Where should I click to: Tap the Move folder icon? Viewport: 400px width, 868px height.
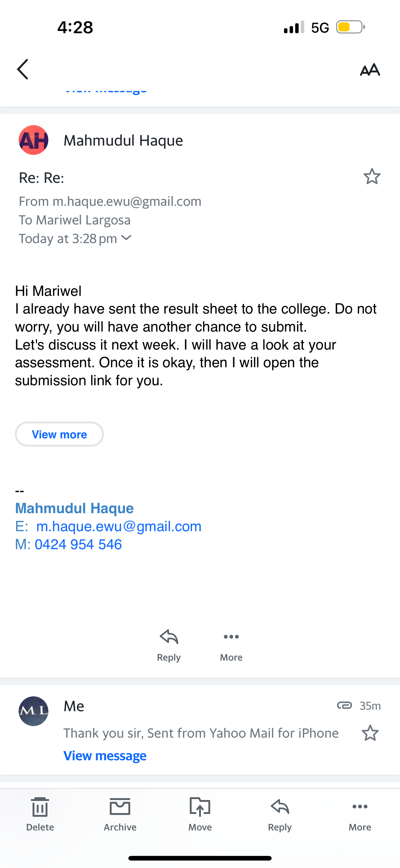tap(200, 807)
